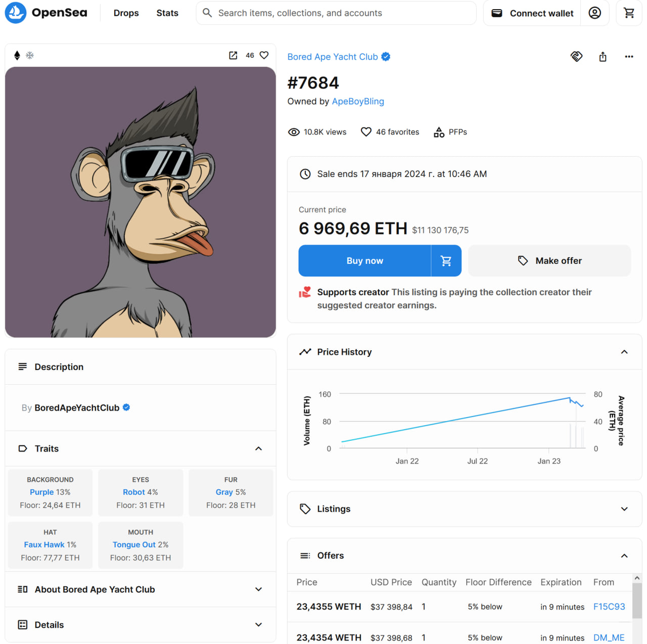This screenshot has width=647, height=644.
Task: Open the more options three-dot menu
Action: [629, 57]
